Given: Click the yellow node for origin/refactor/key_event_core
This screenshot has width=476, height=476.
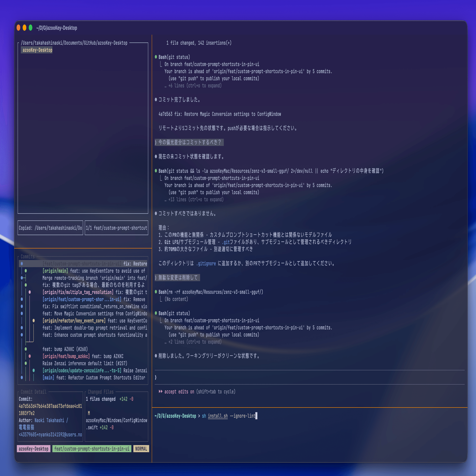Looking at the screenshot, I should coord(34,321).
